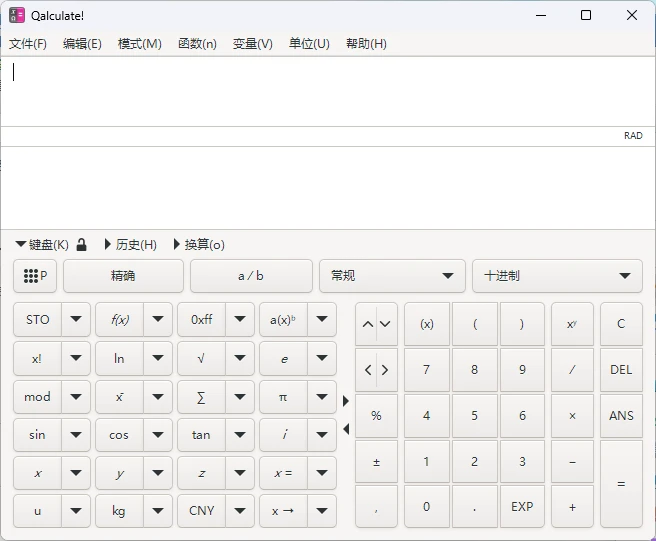The width and height of the screenshot is (656, 541).
Task: Insert kg unit button
Action: [x=120, y=511]
